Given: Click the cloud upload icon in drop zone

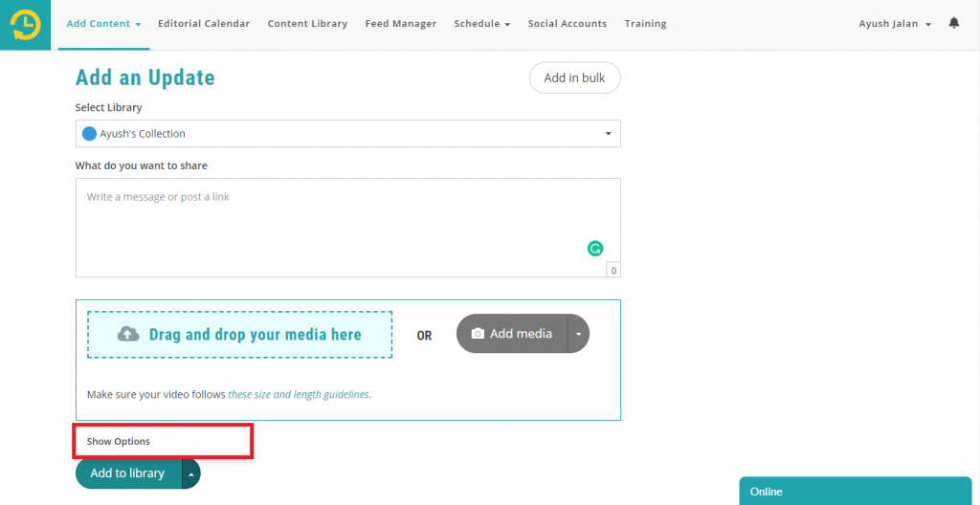Looking at the screenshot, I should [x=128, y=335].
